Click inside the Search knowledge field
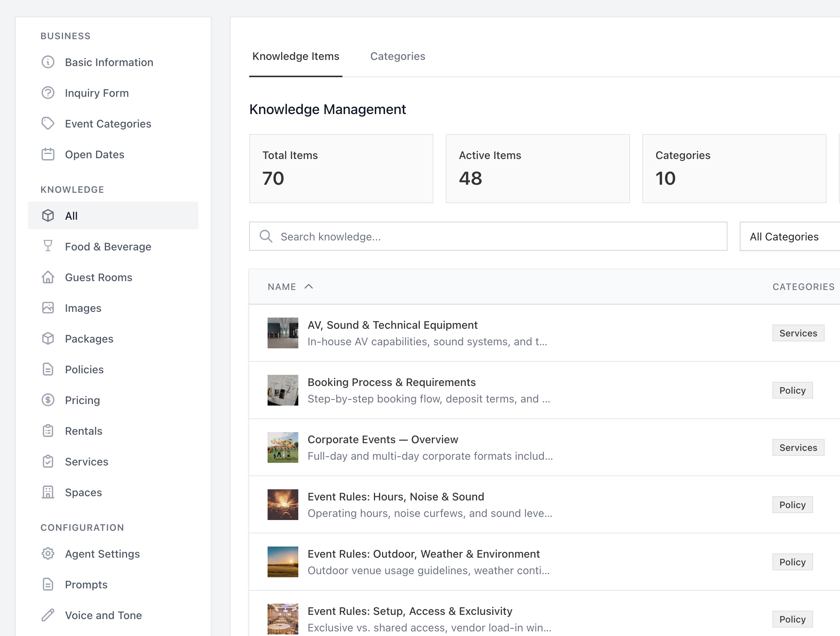Viewport: 840px width, 636px height. pyautogui.click(x=422, y=236)
